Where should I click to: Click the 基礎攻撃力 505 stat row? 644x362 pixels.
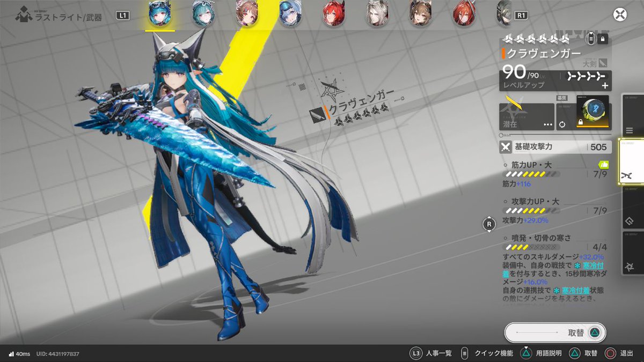[x=556, y=147]
